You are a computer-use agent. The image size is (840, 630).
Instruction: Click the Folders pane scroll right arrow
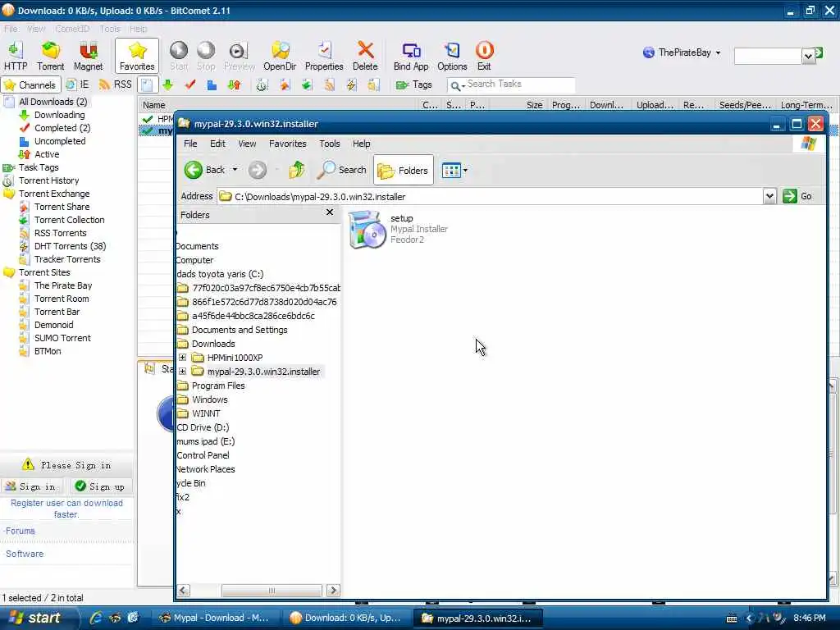pyautogui.click(x=333, y=591)
